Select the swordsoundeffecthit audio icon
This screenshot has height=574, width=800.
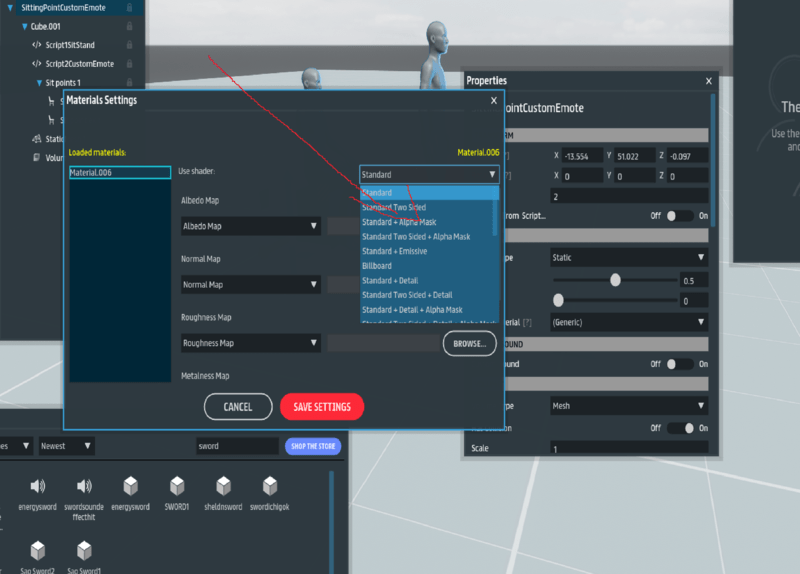(84, 486)
